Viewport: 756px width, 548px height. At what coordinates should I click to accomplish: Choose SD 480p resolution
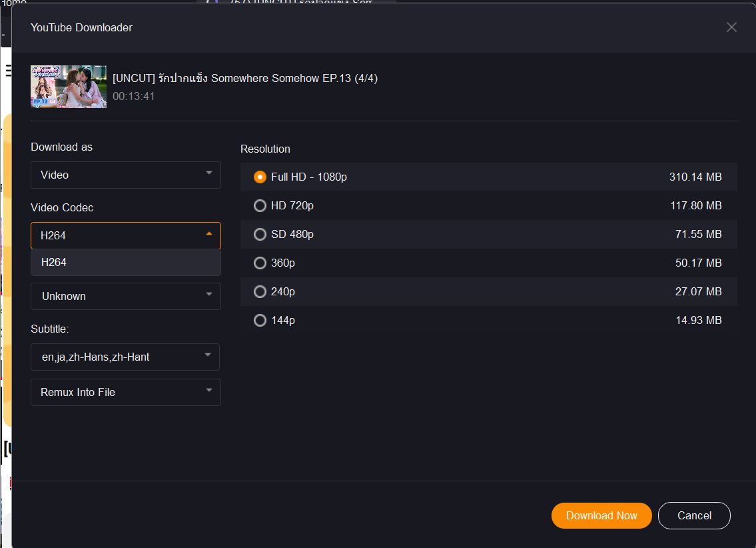coord(260,235)
